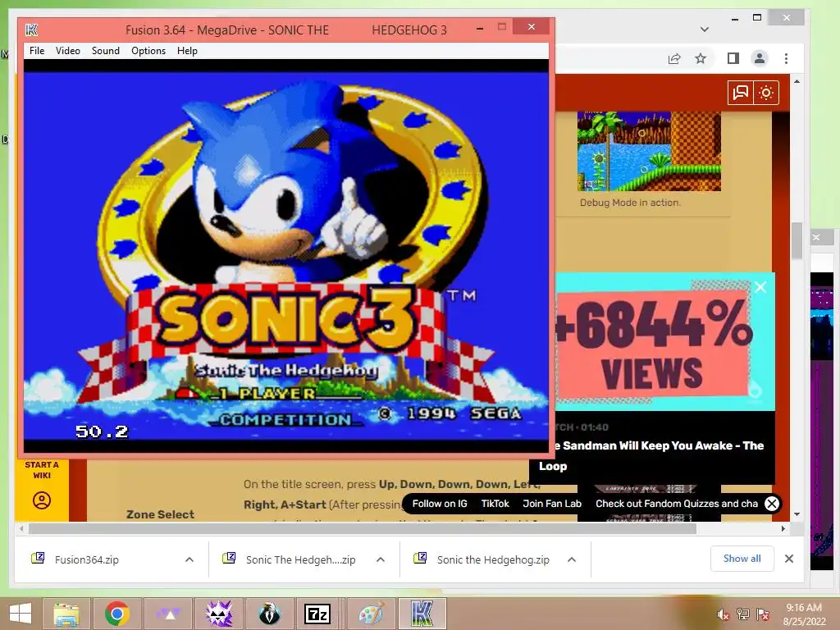
Task: Click Join Fan Lab link
Action: (x=552, y=504)
